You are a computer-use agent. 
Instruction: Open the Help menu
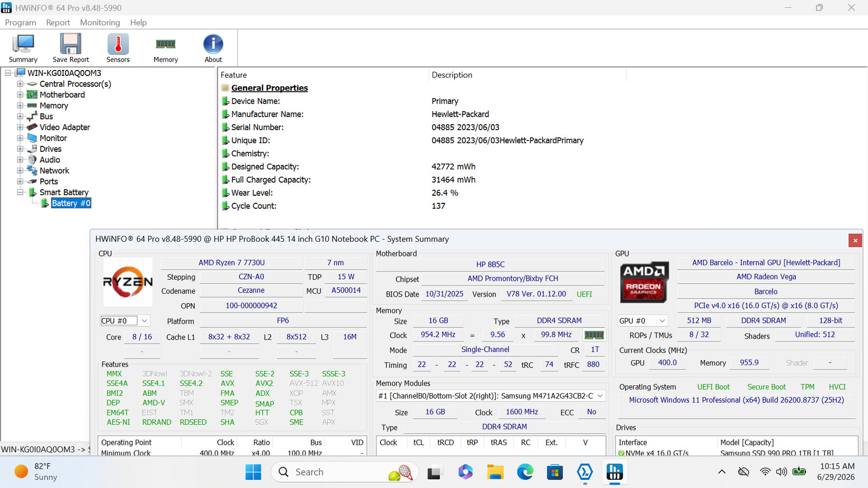138,22
